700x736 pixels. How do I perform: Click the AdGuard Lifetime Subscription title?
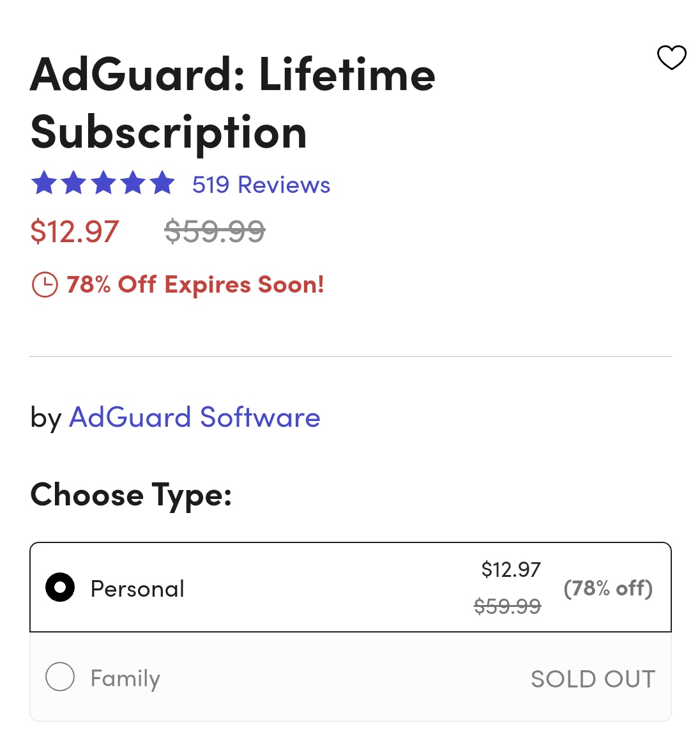(x=232, y=103)
